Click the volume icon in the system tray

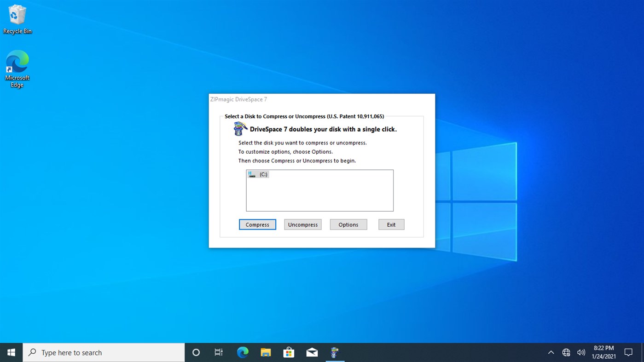(x=581, y=352)
